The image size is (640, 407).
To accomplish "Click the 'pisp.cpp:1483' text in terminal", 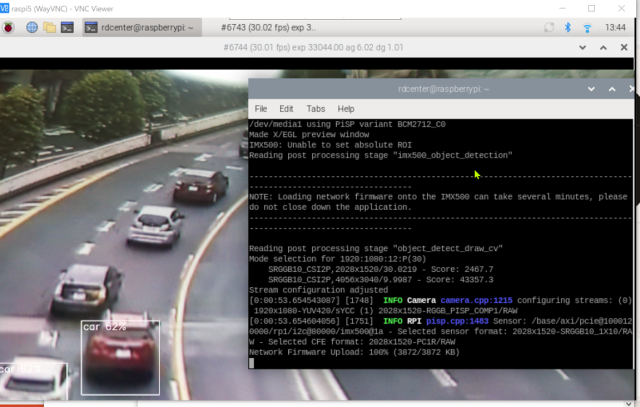I will [457, 321].
